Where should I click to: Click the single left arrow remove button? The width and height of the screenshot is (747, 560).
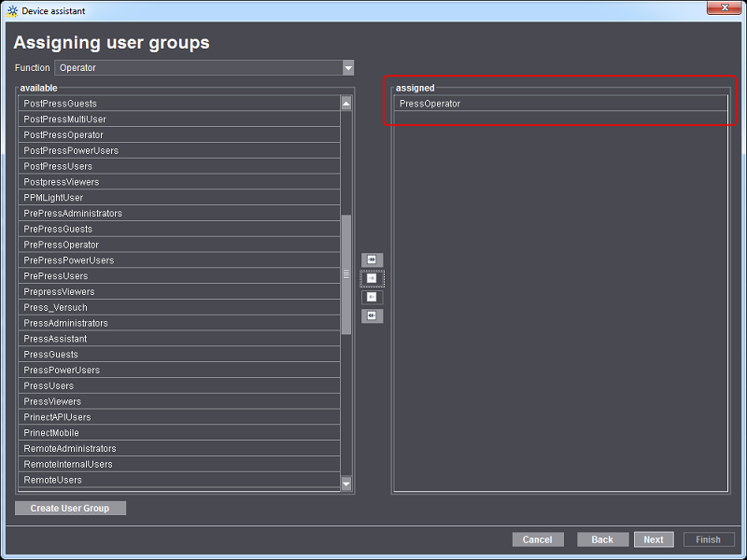pos(372,297)
